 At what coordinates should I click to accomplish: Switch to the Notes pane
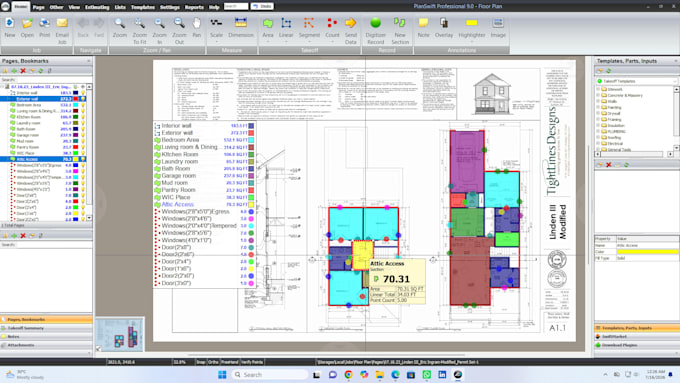tap(46, 337)
